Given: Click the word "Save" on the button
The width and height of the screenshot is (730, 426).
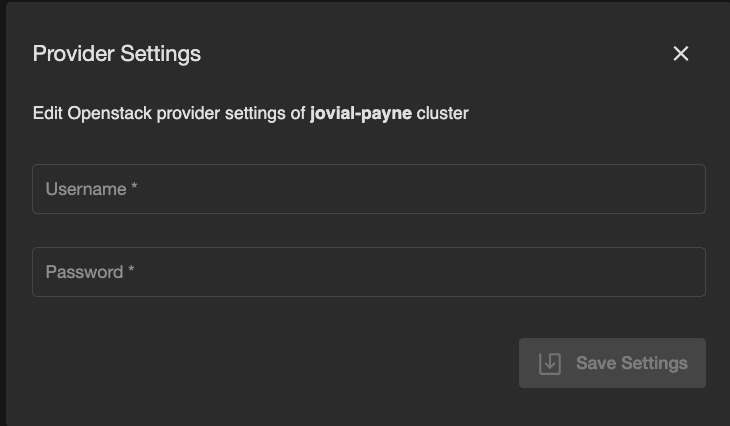Looking at the screenshot, I should click(596, 363).
